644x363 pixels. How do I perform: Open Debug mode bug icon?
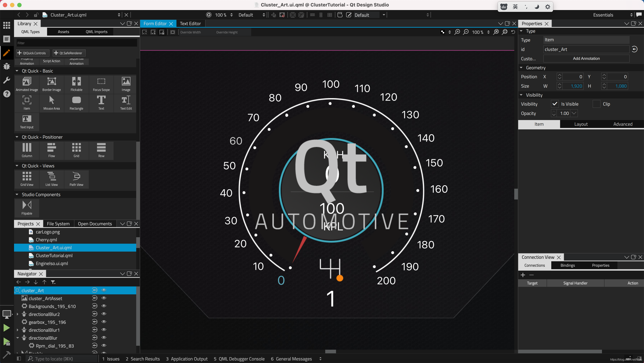click(6, 66)
